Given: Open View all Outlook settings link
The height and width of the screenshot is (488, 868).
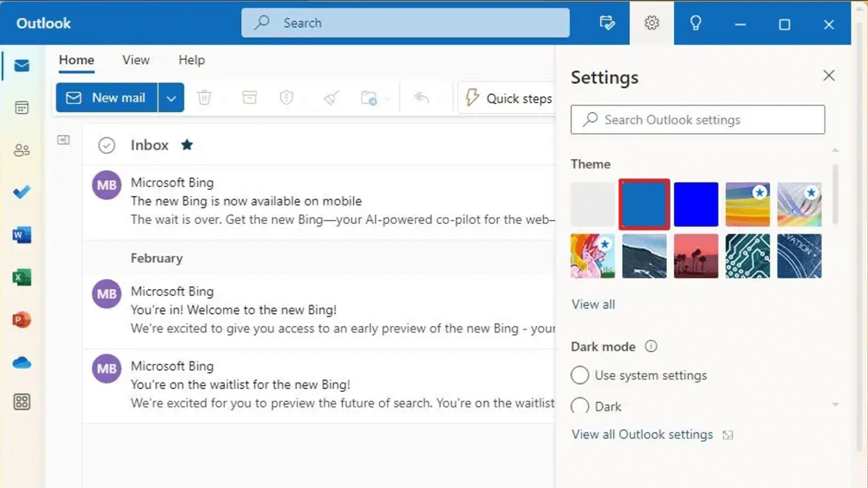Looking at the screenshot, I should [x=642, y=435].
